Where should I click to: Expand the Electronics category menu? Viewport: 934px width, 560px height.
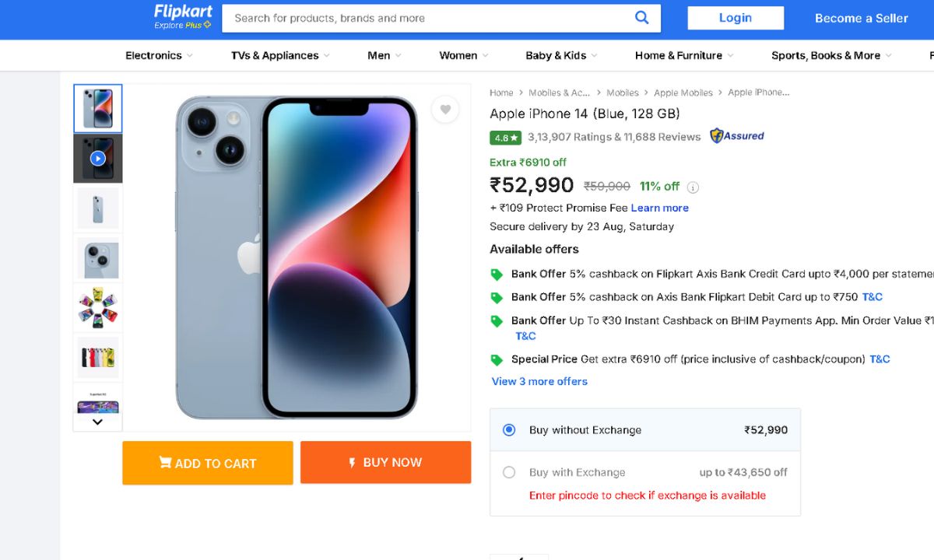tap(159, 55)
